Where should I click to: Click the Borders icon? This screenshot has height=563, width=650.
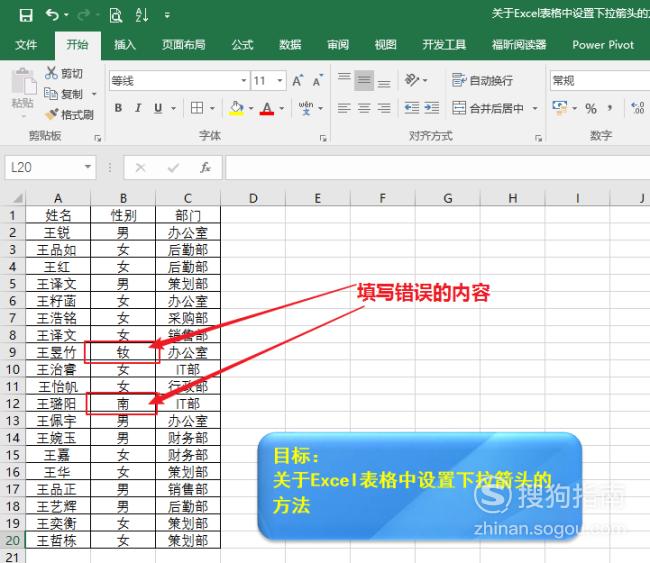197,108
